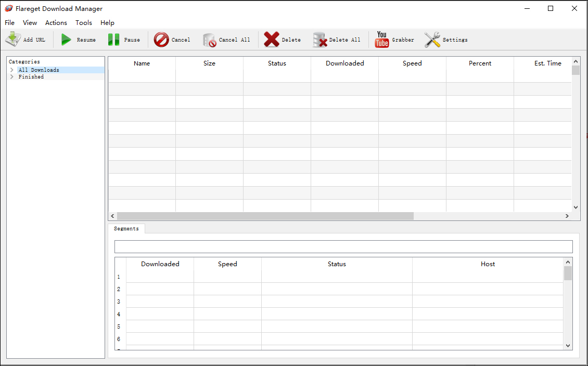Image resolution: width=588 pixels, height=366 pixels.
Task: Click the red X Delete icon
Action: (272, 40)
